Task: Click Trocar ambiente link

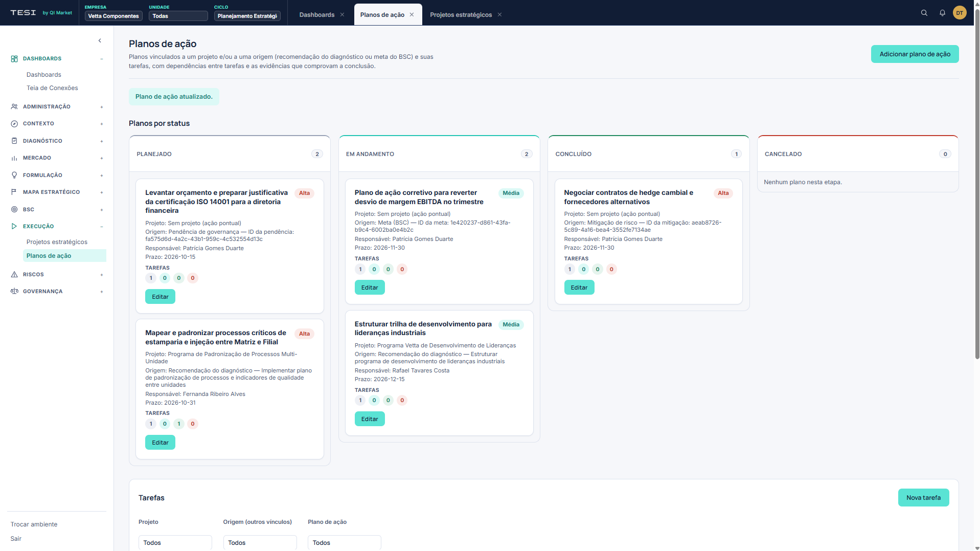Action: pos(34,524)
